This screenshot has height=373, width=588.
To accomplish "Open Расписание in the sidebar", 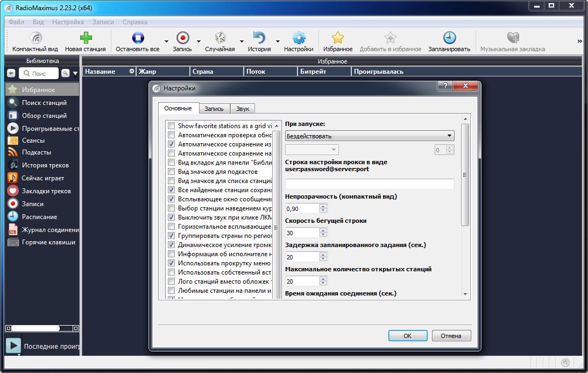I will point(42,217).
